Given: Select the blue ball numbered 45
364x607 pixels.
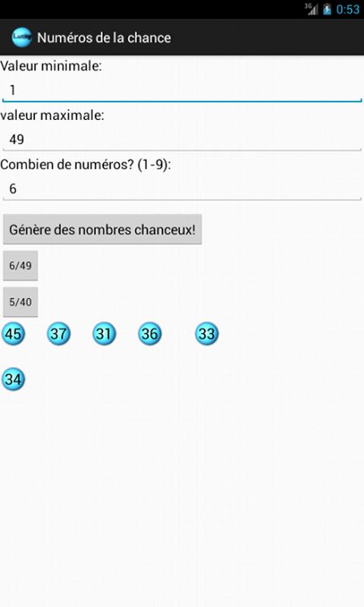Looking at the screenshot, I should pyautogui.click(x=14, y=334).
